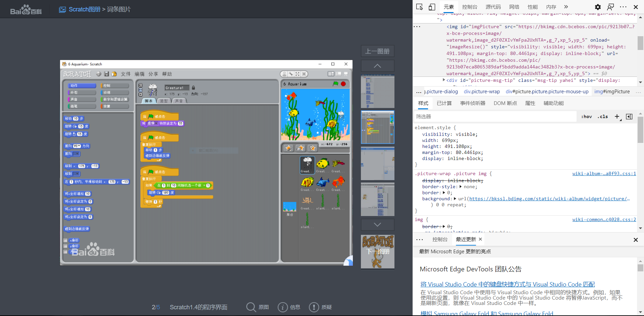The width and height of the screenshot is (644, 316).
Task: Expand the div#picture-msg-tip DOM node
Action: click(444, 80)
